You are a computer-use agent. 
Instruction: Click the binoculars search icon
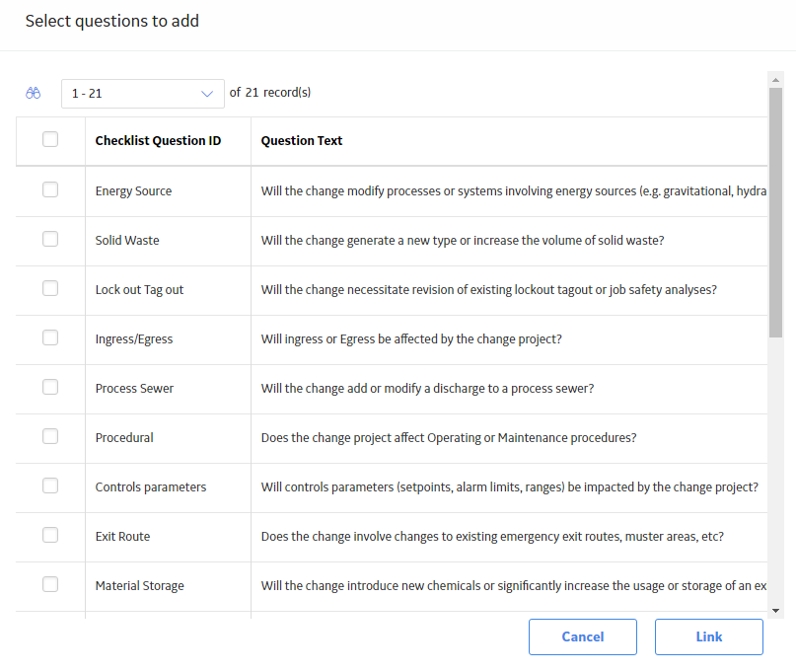pos(33,93)
